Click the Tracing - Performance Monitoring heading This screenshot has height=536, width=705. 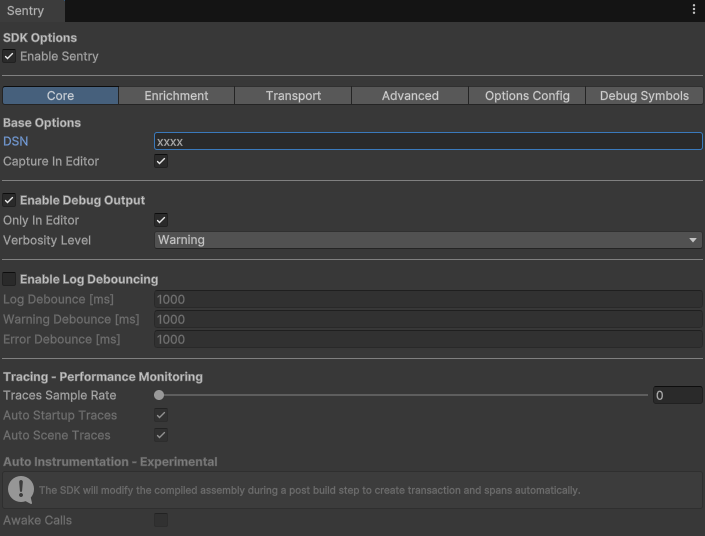tap(103, 376)
